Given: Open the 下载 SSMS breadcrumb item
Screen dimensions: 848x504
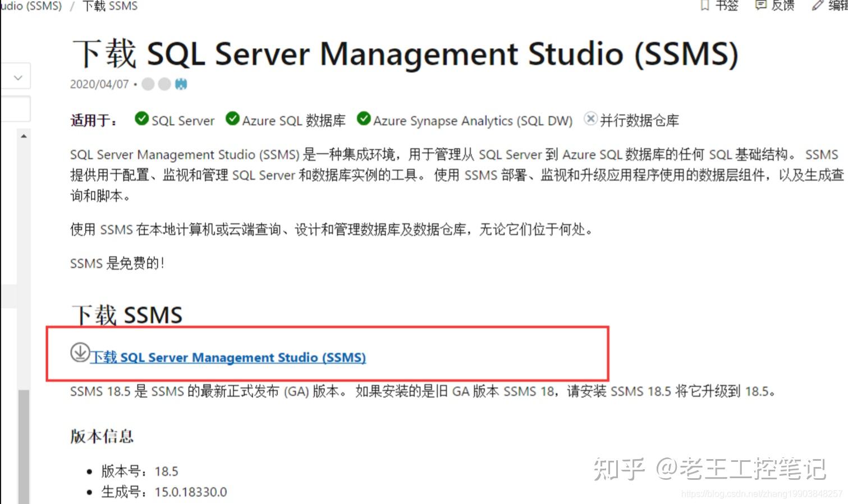Looking at the screenshot, I should pos(110,6).
